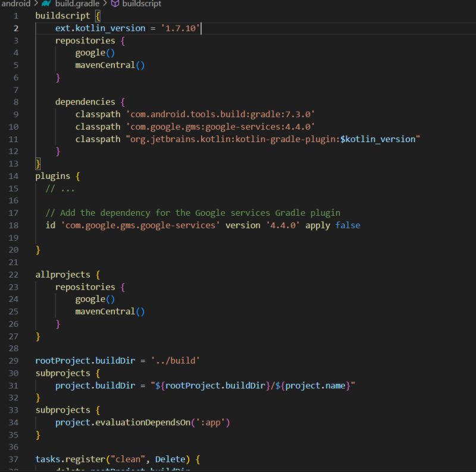Click the 'apply' keyword on line 18
Screen dimensions: 476x472
(x=318, y=226)
